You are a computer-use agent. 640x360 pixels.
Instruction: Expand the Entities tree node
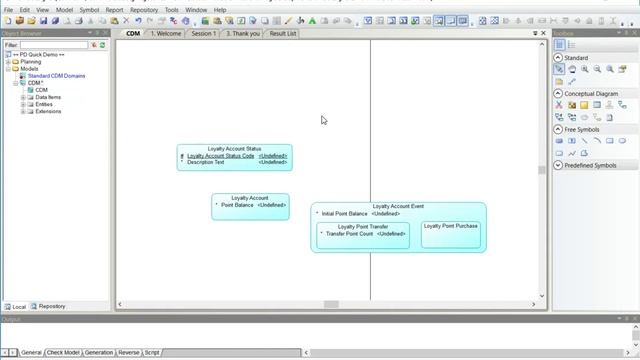click(23, 104)
